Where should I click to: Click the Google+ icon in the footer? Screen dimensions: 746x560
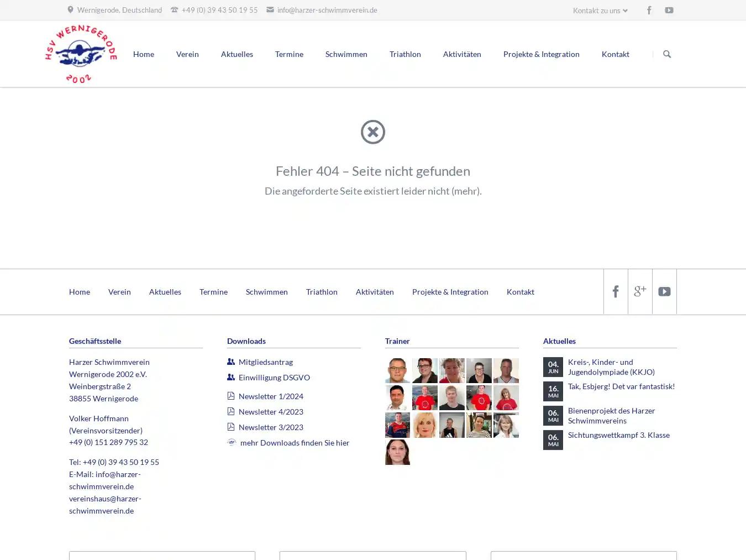[640, 291]
